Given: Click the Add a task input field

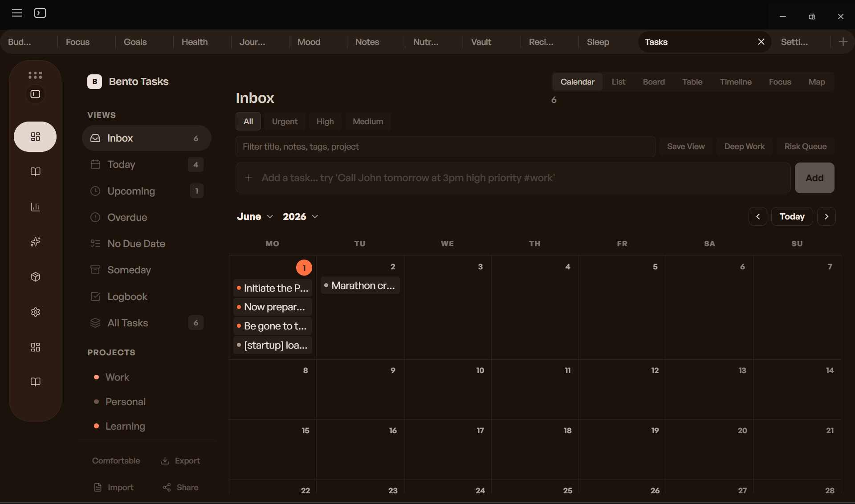Looking at the screenshot, I should [513, 178].
